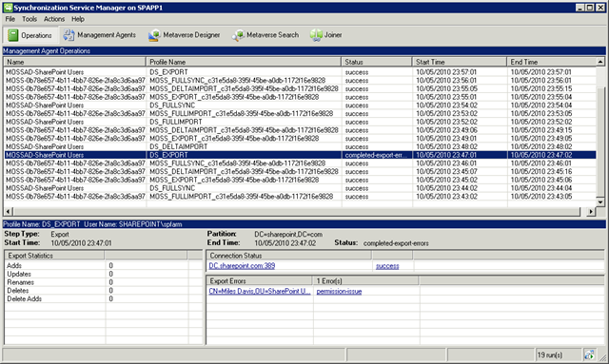Open the Tools menu
The width and height of the screenshot is (609, 364).
click(29, 19)
